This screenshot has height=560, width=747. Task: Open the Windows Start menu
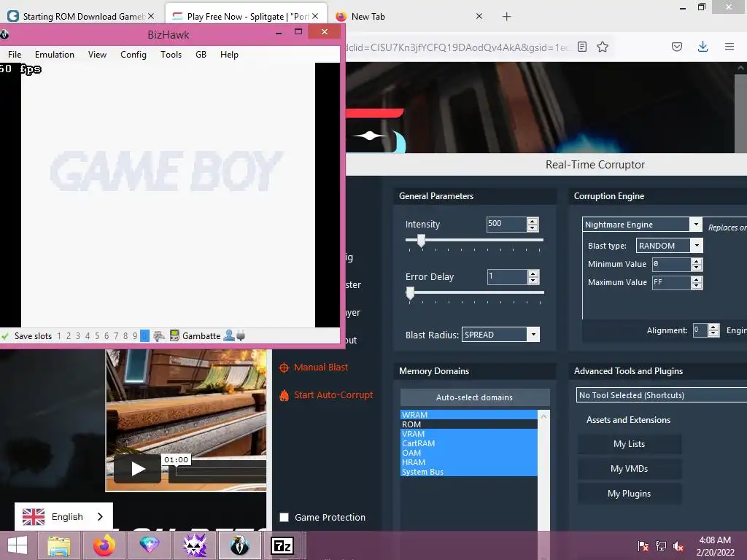pos(18,545)
